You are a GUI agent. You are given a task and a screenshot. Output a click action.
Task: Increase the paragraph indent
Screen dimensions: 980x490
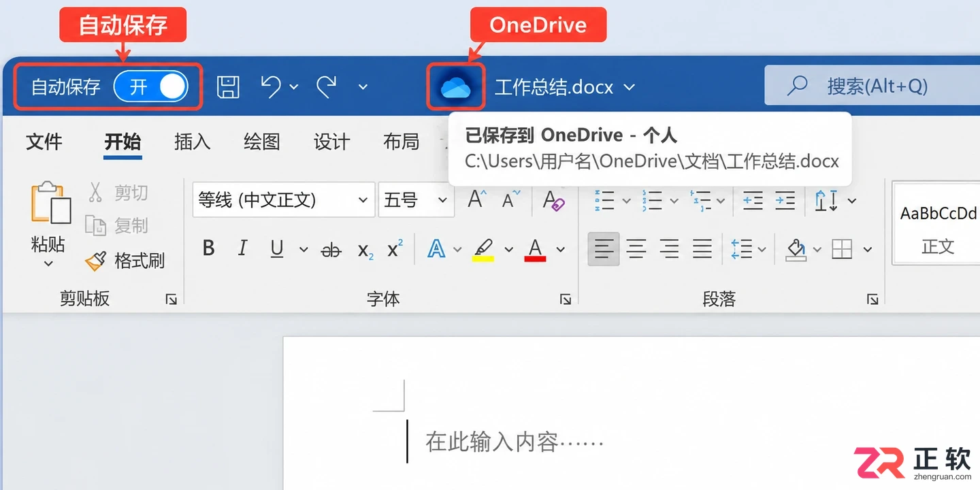[785, 200]
